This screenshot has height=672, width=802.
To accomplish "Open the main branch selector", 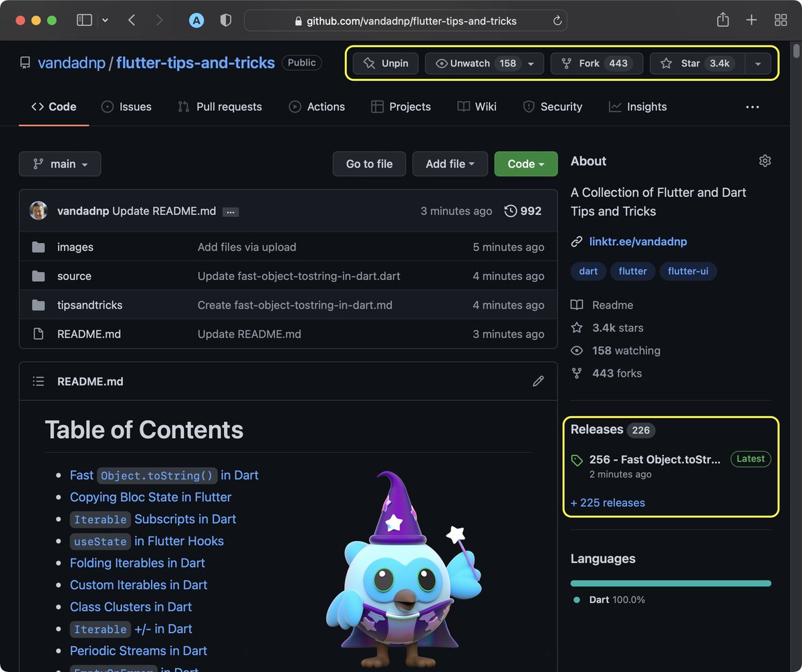I will (60, 164).
